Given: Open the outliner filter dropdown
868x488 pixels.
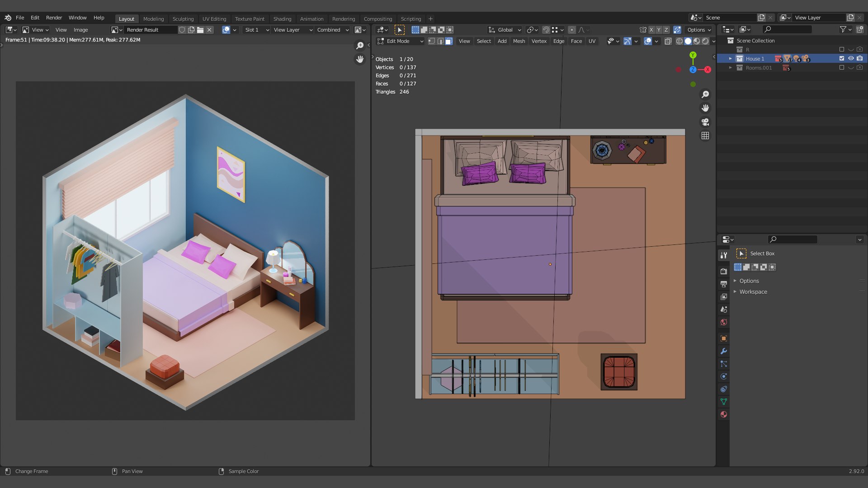Looking at the screenshot, I should click(x=845, y=29).
